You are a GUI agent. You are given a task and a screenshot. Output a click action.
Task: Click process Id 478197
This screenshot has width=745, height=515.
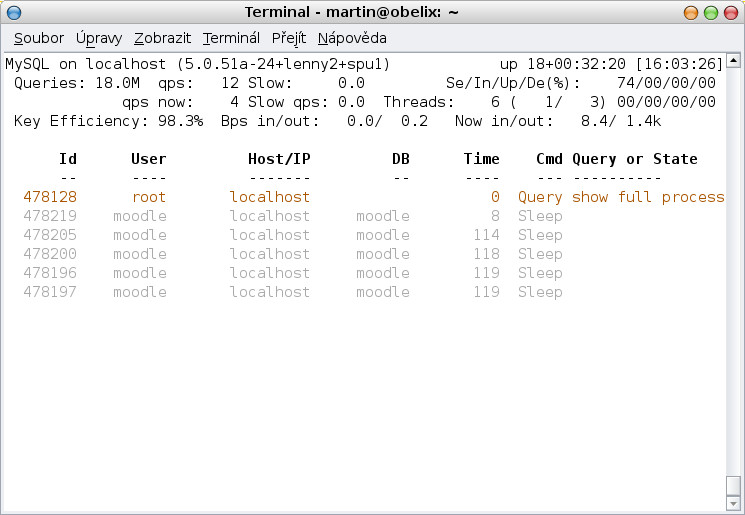(x=50, y=292)
